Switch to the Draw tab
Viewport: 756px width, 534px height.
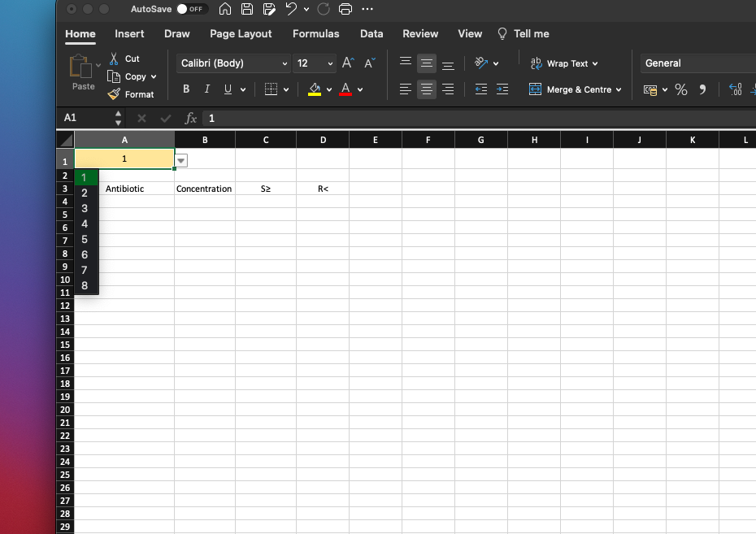(x=177, y=34)
